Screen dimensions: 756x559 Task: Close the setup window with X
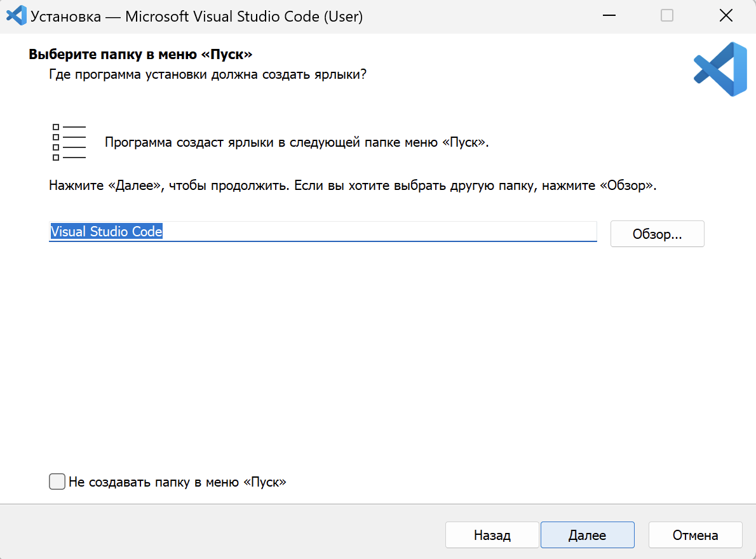pos(726,16)
